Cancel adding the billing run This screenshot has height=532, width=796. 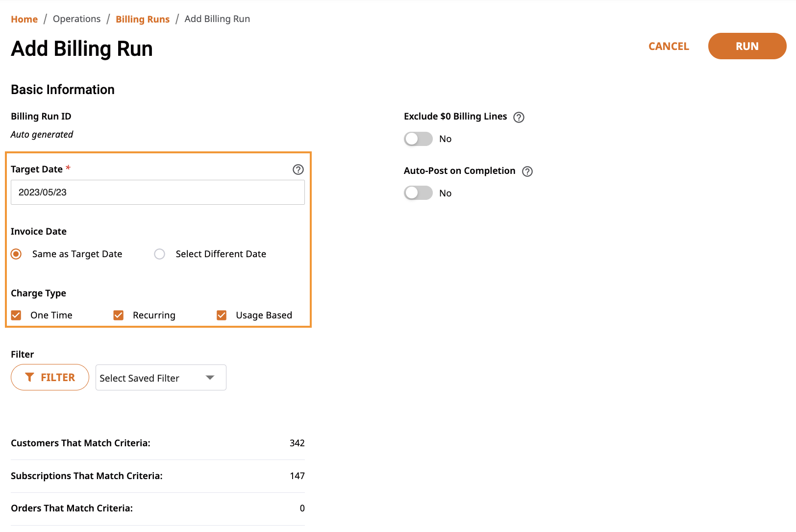tap(669, 46)
